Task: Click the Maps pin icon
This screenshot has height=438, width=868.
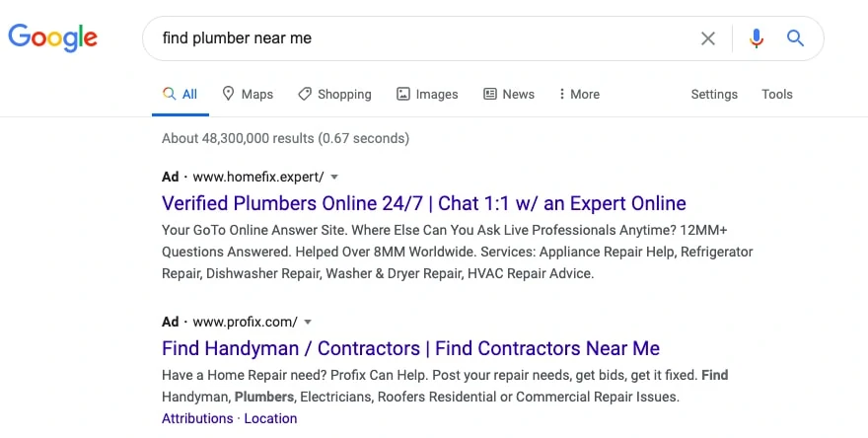Action: click(229, 94)
